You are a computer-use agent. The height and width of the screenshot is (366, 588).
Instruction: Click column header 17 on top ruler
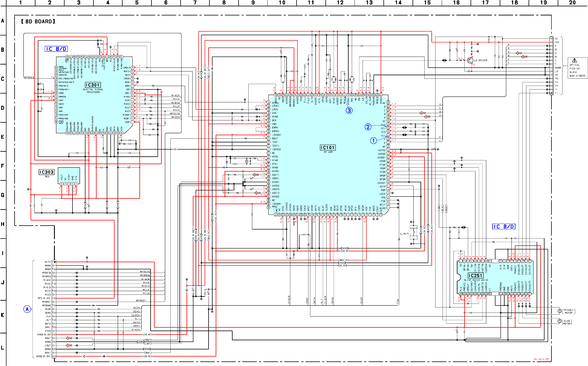tap(485, 3)
